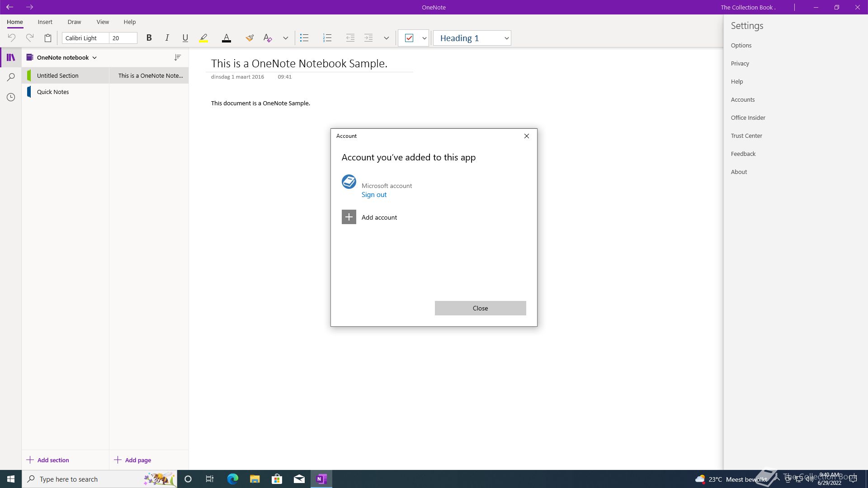Expand more paragraph options chevron

point(386,38)
